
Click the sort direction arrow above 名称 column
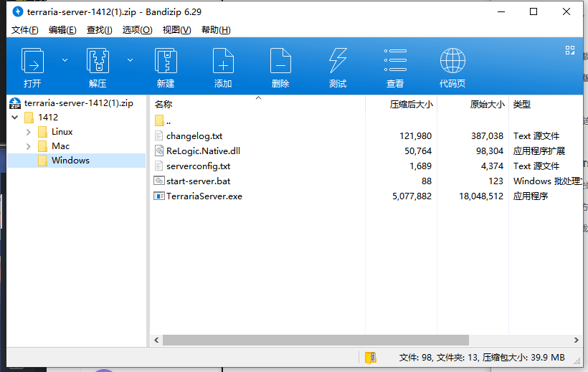click(258, 98)
